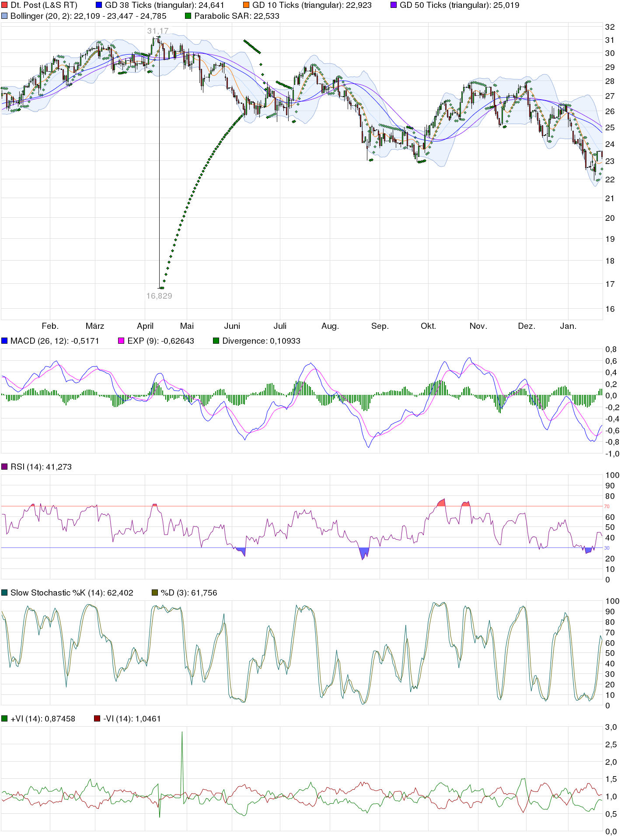Click the olive %D (3) legend swatch
The image size is (635, 840).
(155, 593)
